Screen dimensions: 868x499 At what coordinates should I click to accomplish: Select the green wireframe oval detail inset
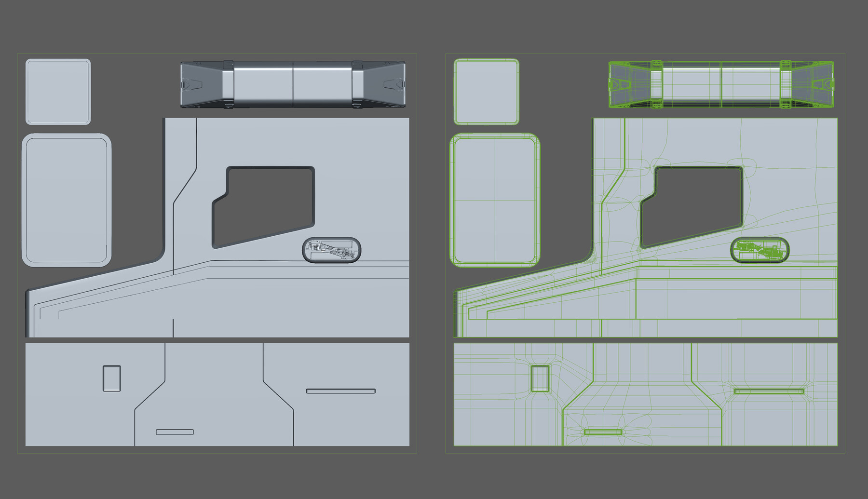tap(759, 249)
